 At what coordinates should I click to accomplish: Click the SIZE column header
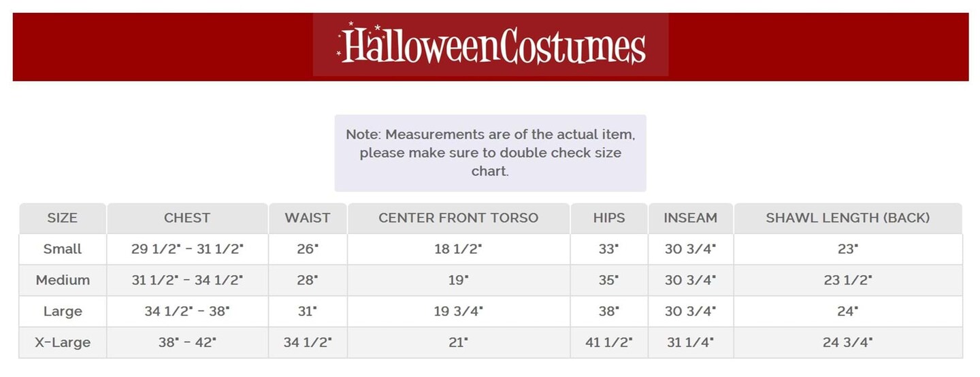click(63, 218)
